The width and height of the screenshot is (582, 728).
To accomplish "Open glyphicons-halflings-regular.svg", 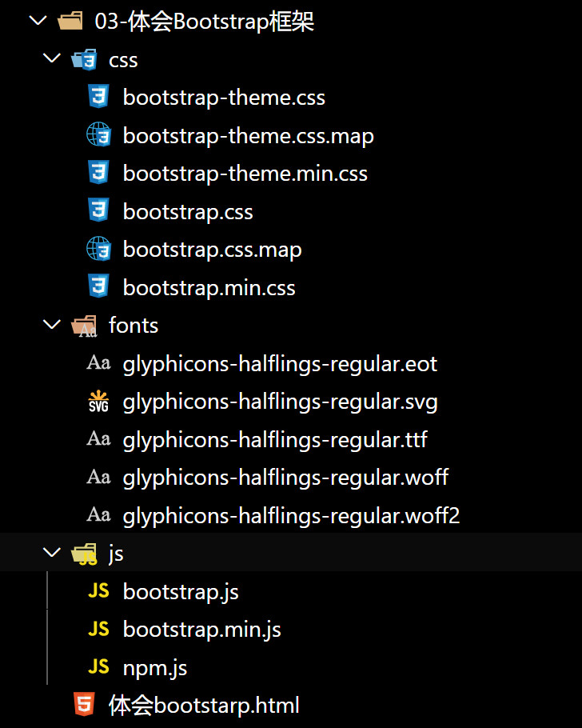I will click(x=281, y=402).
